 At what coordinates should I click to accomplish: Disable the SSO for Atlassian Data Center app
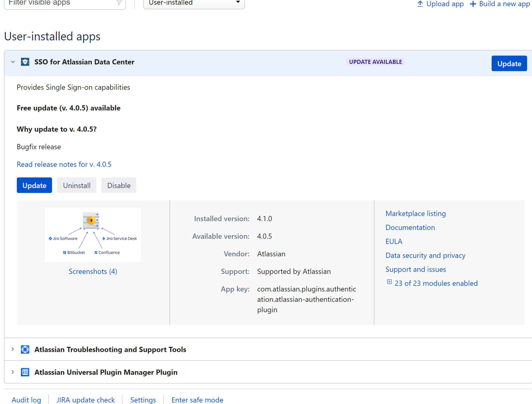point(119,185)
